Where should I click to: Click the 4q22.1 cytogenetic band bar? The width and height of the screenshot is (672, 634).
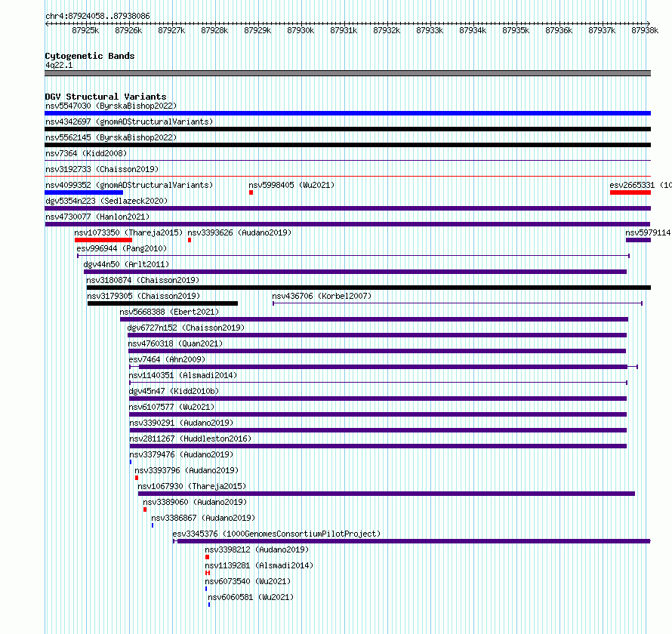coord(347,73)
